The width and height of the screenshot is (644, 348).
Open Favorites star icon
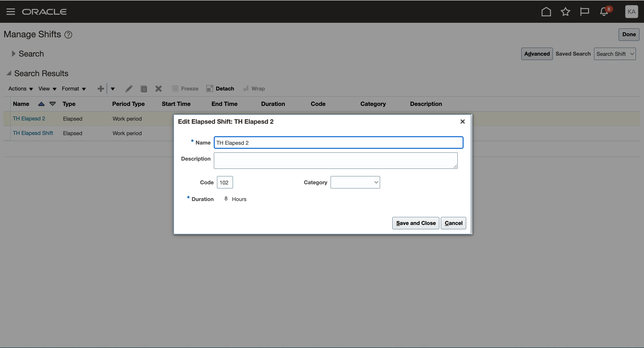(x=565, y=12)
